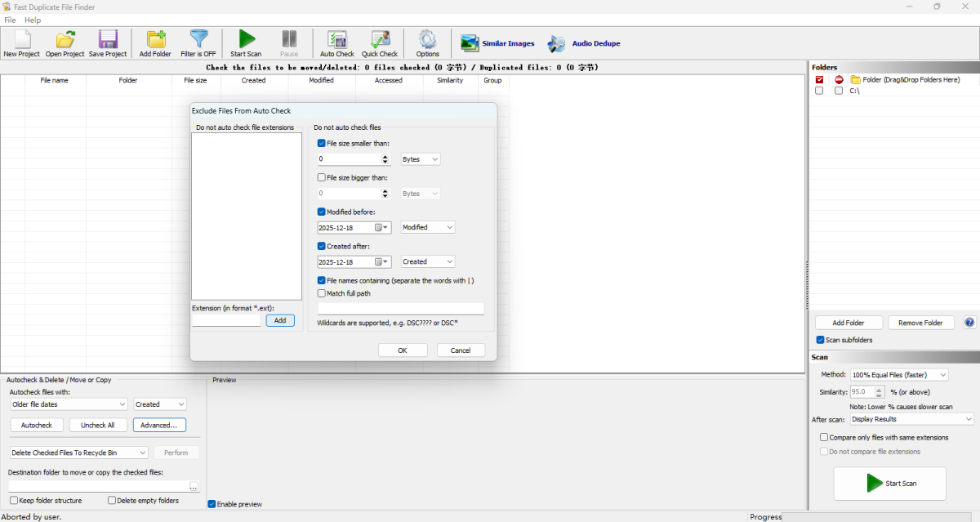The image size is (980, 522).
Task: Enable the File size bigger than filter
Action: click(x=322, y=177)
